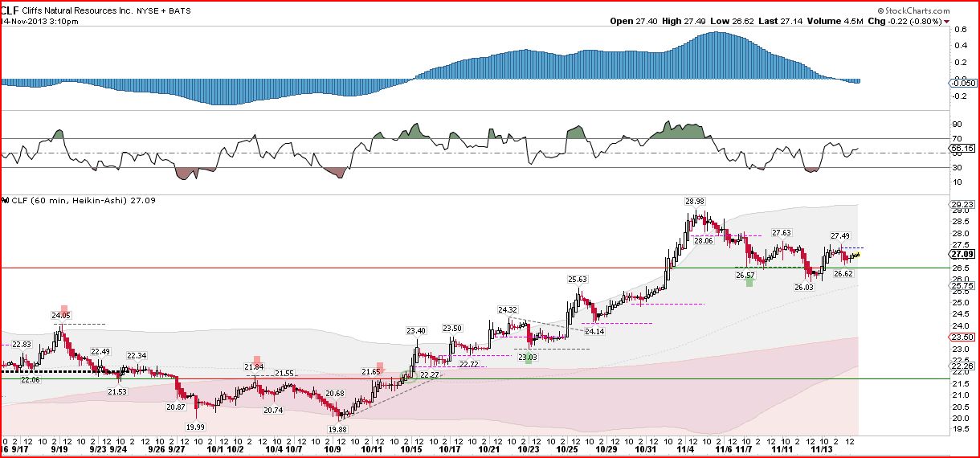Click the 24.14 price label
Image resolution: width=980 pixels, height=458 pixels.
tap(595, 331)
